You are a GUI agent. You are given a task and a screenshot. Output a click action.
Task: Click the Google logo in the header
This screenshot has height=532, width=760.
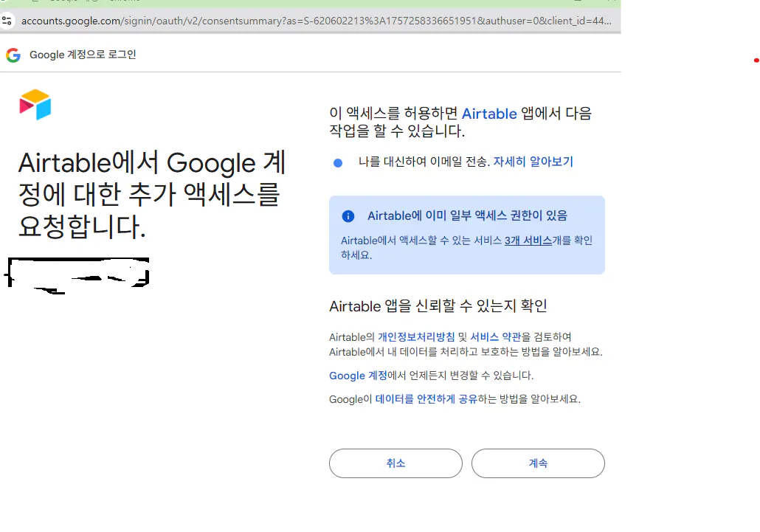coord(13,55)
